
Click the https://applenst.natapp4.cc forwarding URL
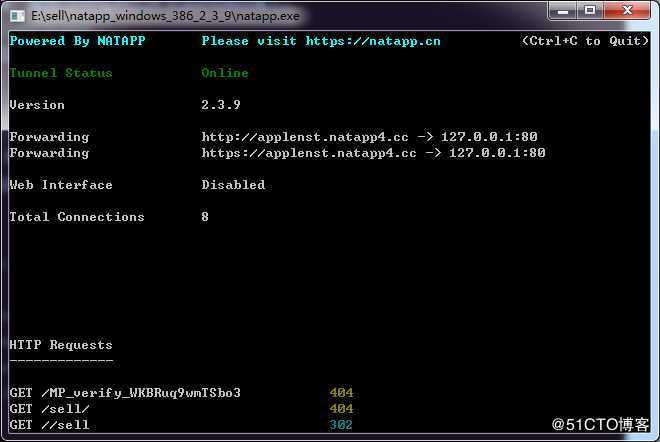tap(309, 153)
